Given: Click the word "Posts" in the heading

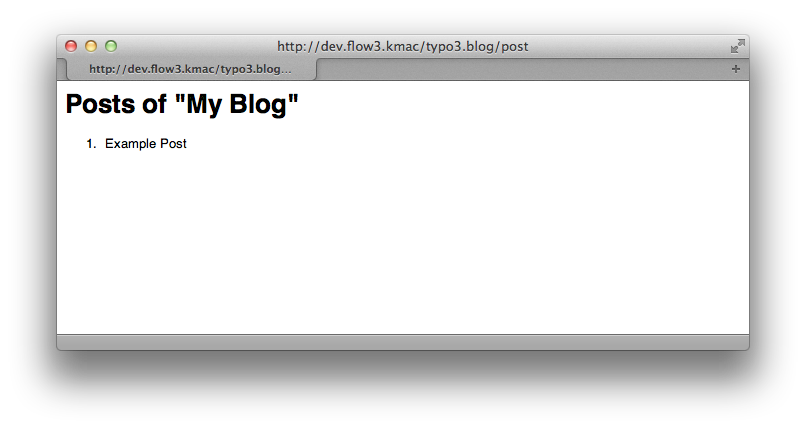Looking at the screenshot, I should [x=101, y=104].
